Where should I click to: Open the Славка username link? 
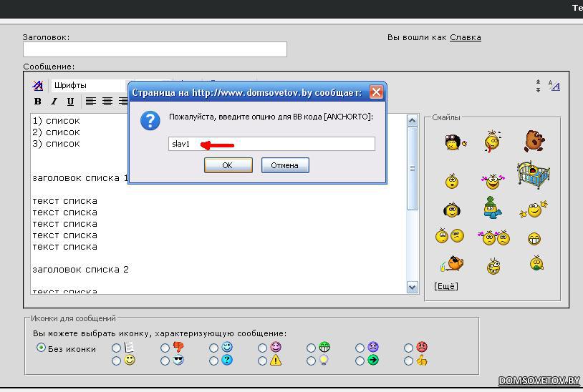465,37
